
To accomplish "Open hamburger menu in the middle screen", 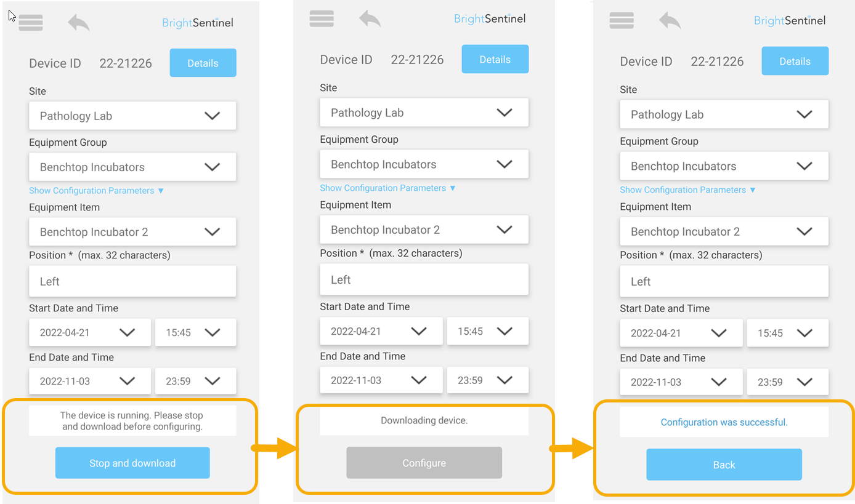I will (322, 18).
